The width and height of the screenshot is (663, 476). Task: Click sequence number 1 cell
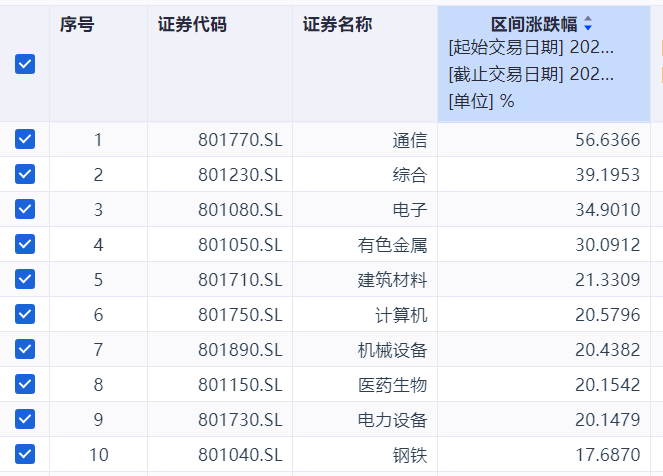click(x=98, y=140)
